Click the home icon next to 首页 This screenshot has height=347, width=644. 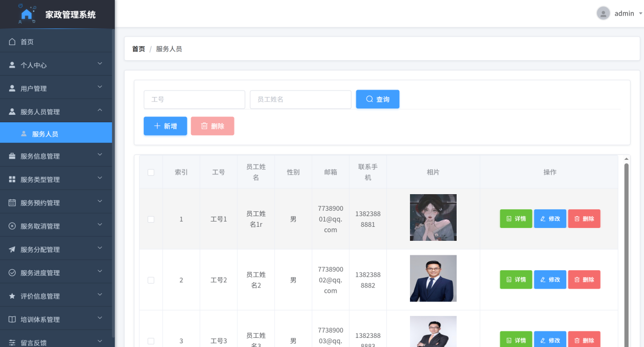12,42
